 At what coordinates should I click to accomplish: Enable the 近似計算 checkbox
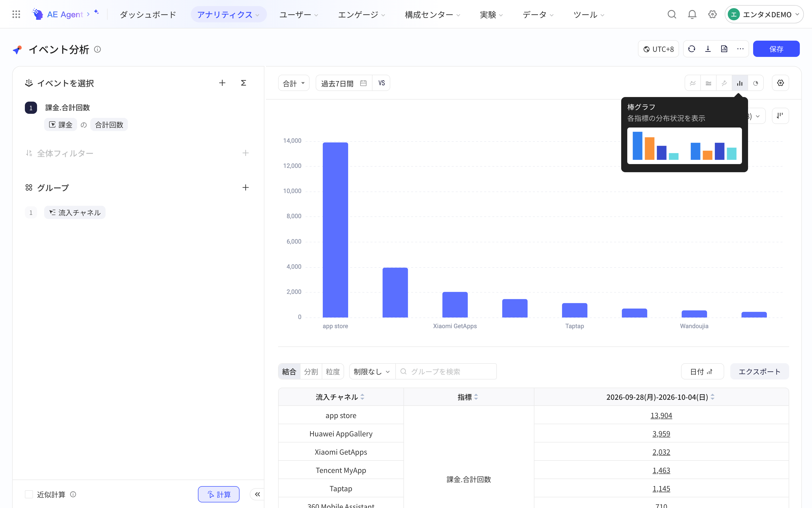coord(29,494)
